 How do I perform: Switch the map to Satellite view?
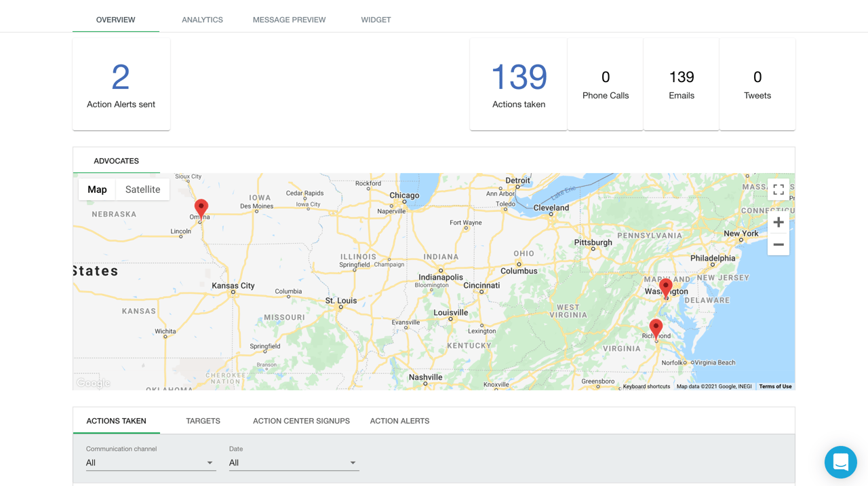pyautogui.click(x=142, y=189)
